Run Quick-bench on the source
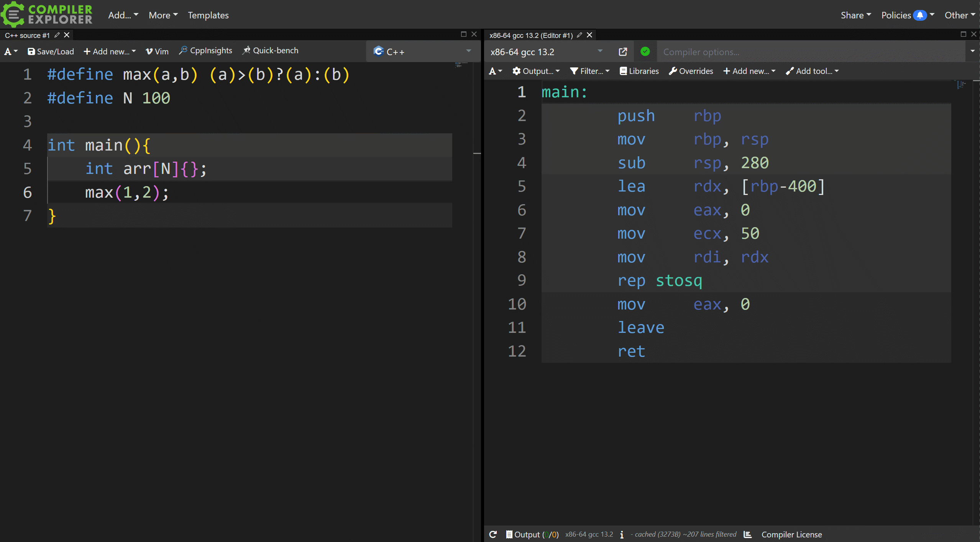This screenshot has height=542, width=980. pyautogui.click(x=270, y=50)
